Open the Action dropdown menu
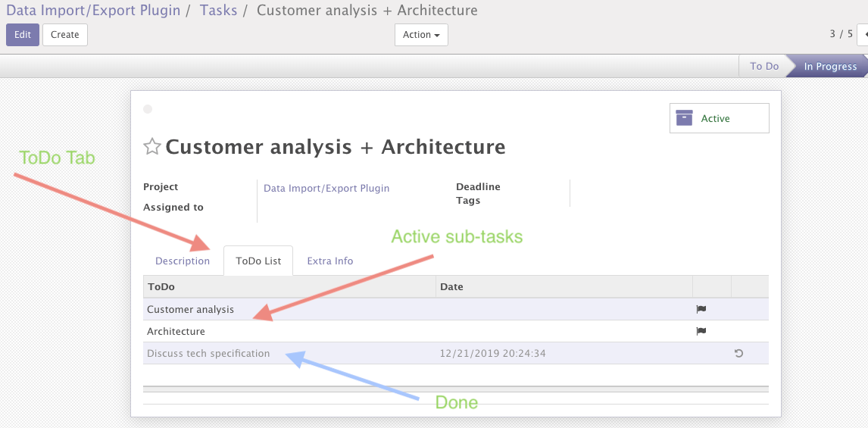This screenshot has width=868, height=428. [x=421, y=35]
